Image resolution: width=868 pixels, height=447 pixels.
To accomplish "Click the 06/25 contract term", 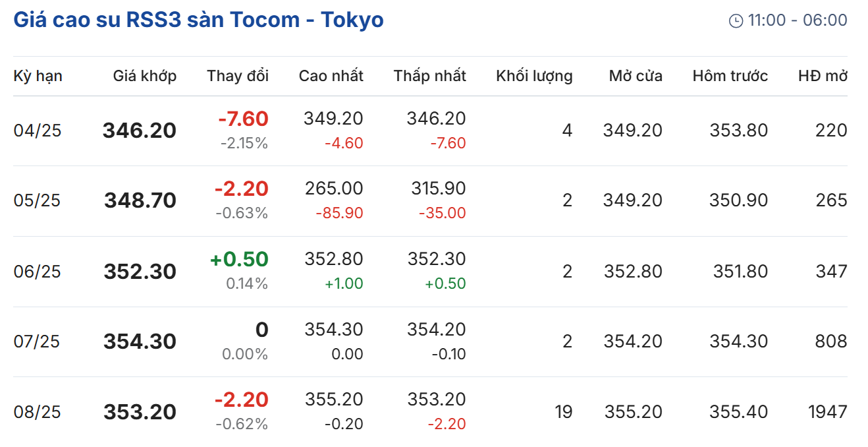I will point(38,271).
